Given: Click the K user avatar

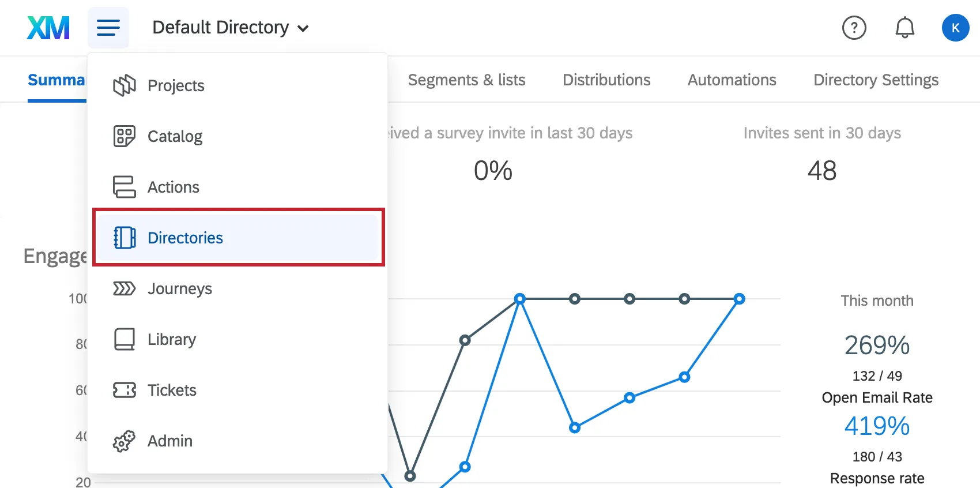Looking at the screenshot, I should coord(955,27).
